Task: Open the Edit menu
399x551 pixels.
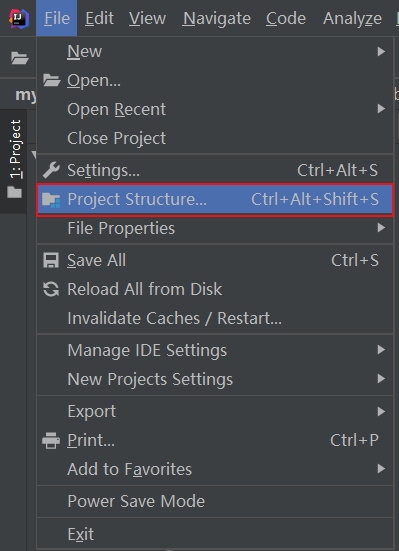Action: pyautogui.click(x=99, y=18)
